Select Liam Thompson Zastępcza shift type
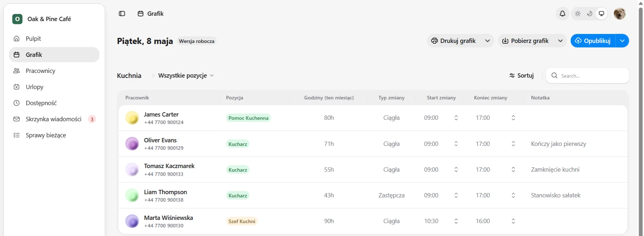644x236 pixels. 391,195
